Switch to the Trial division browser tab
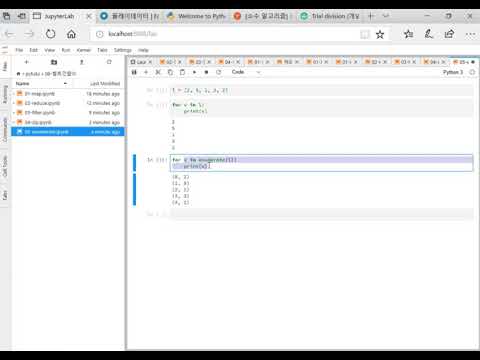 tap(329, 16)
